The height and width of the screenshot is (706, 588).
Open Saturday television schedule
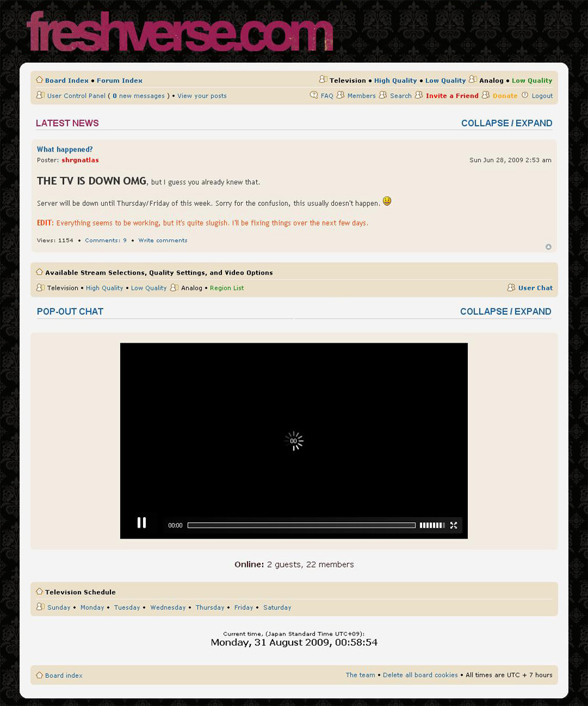pos(277,607)
